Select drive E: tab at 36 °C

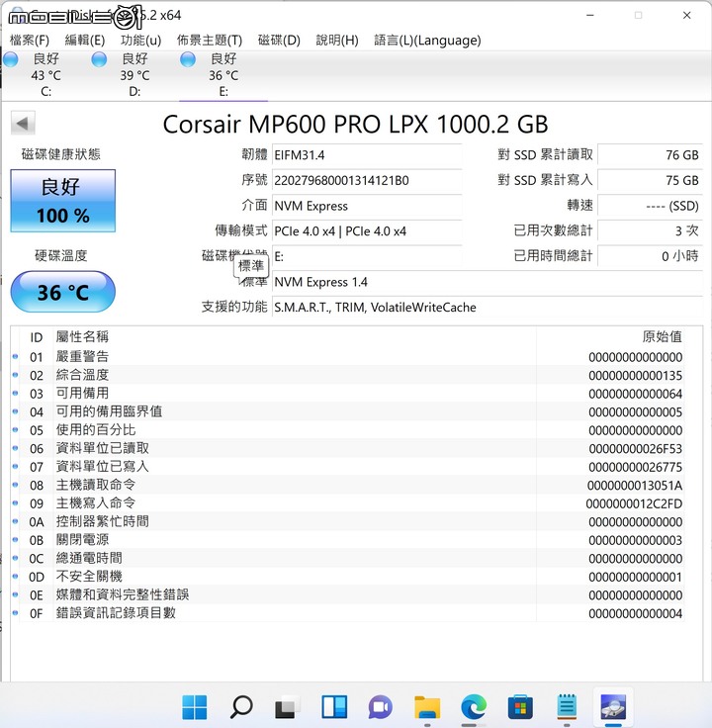223,75
